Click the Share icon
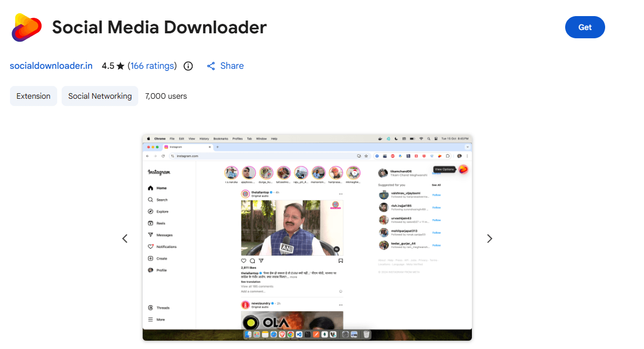This screenshot has height=349, width=644. [211, 66]
